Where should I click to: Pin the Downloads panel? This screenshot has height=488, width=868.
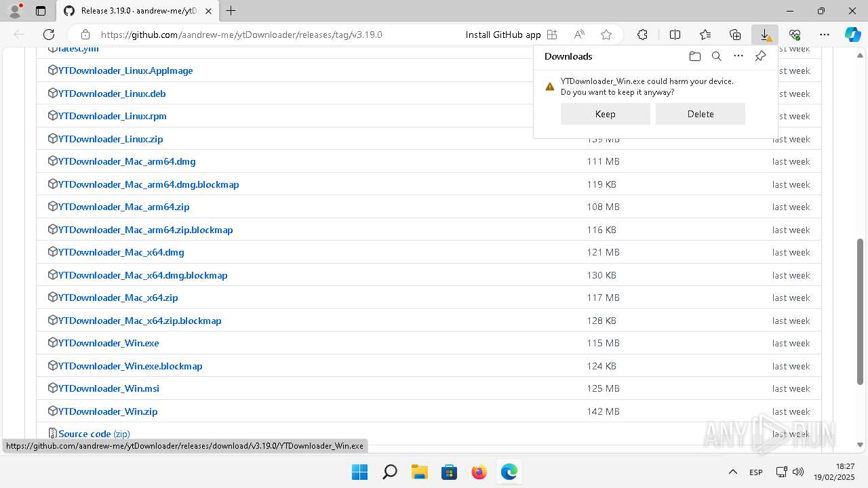point(760,56)
